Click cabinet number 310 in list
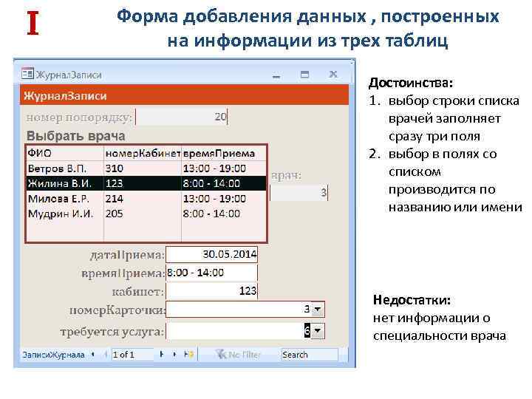The width and height of the screenshot is (532, 399). click(115, 168)
